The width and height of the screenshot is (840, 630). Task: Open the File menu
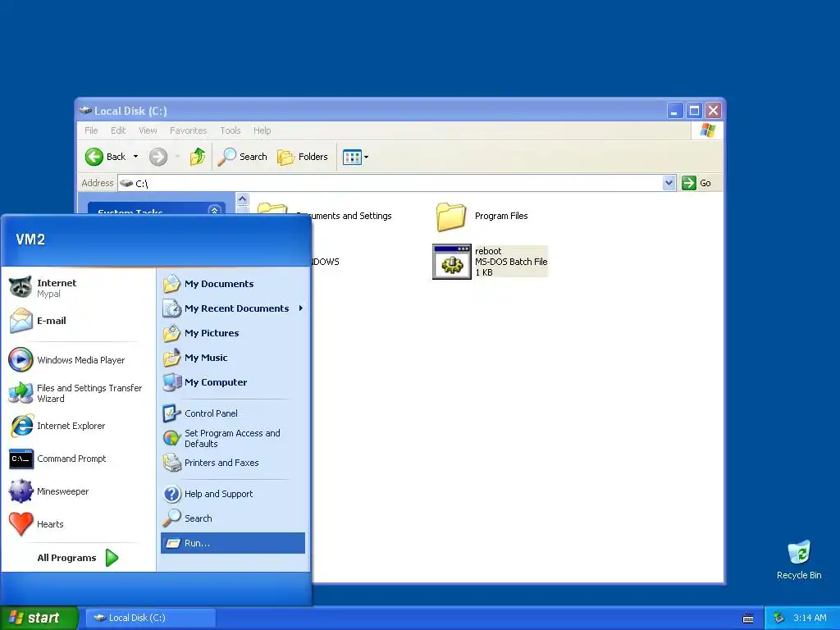pyautogui.click(x=91, y=130)
